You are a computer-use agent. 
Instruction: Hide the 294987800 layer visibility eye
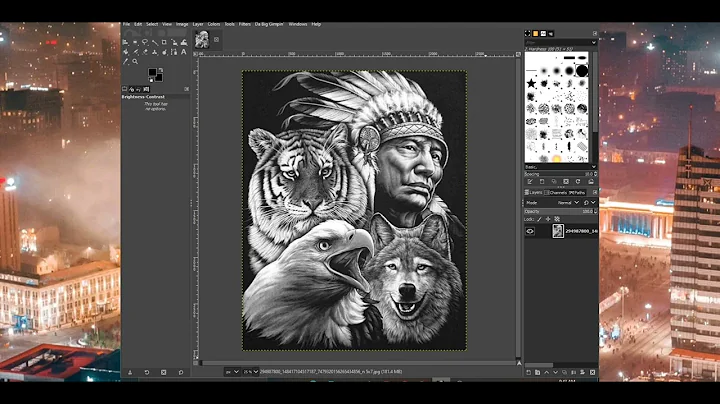coord(530,231)
